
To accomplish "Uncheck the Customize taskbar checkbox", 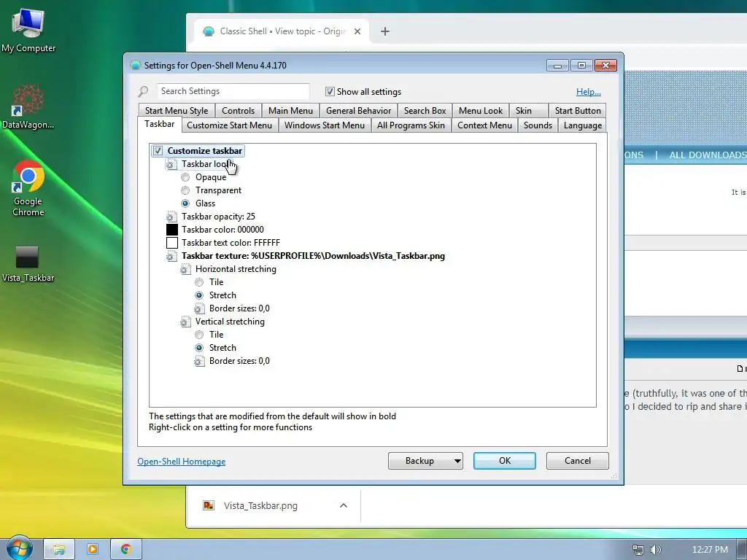I will pos(158,151).
